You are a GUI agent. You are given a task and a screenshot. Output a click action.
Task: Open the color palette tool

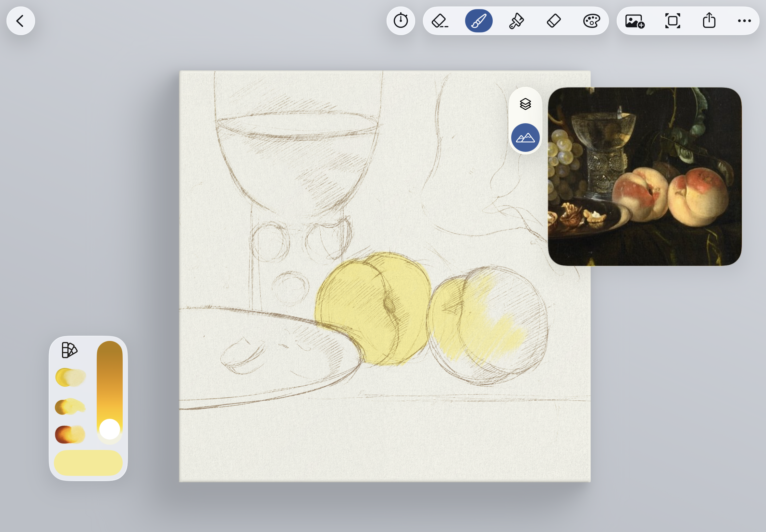592,21
